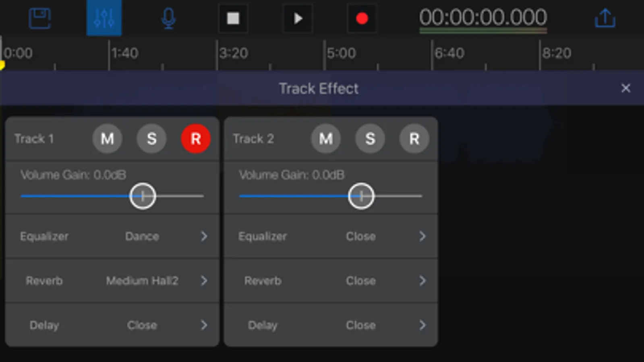Solo Track 1 with S button
The image size is (644, 362).
tap(151, 139)
